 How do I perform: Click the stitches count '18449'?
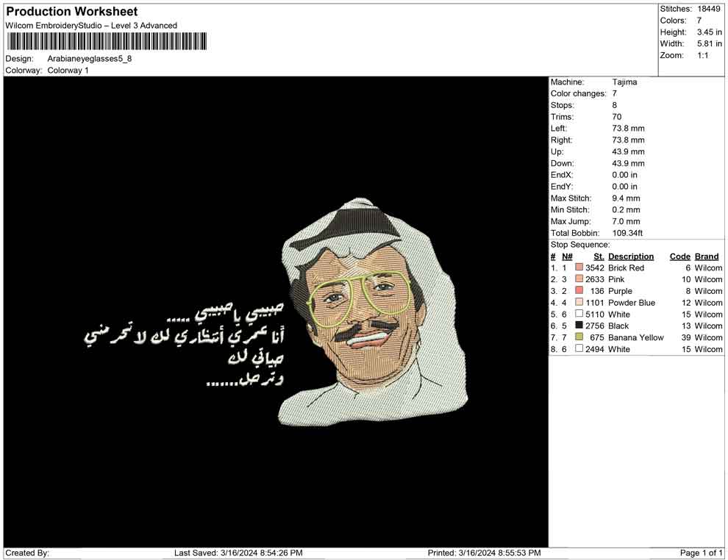click(x=708, y=9)
